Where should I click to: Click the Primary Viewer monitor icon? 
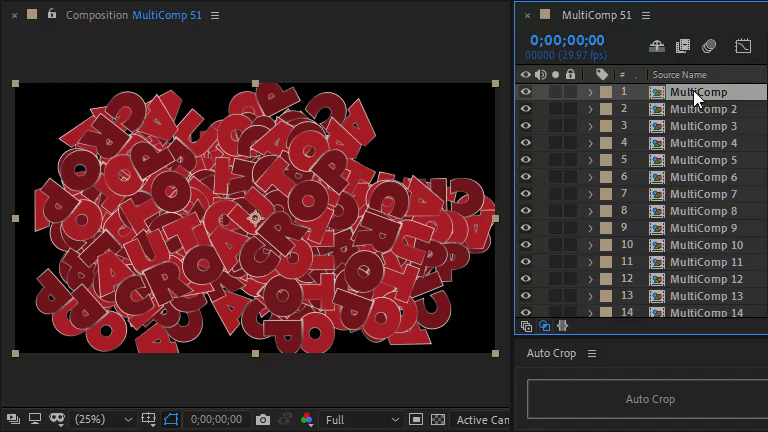pyautogui.click(x=35, y=419)
